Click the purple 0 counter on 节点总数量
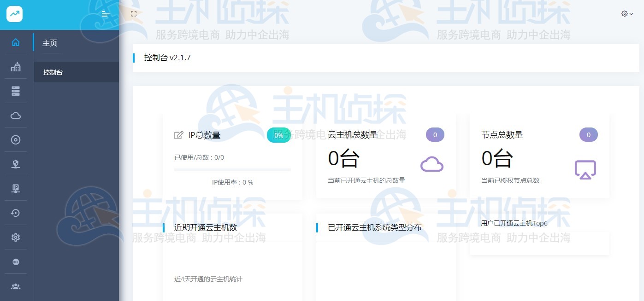The height and width of the screenshot is (301, 644). coord(588,134)
